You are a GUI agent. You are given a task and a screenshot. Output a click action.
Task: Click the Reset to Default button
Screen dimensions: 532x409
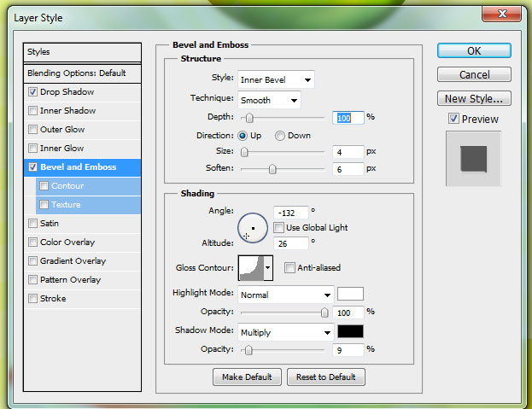point(325,377)
